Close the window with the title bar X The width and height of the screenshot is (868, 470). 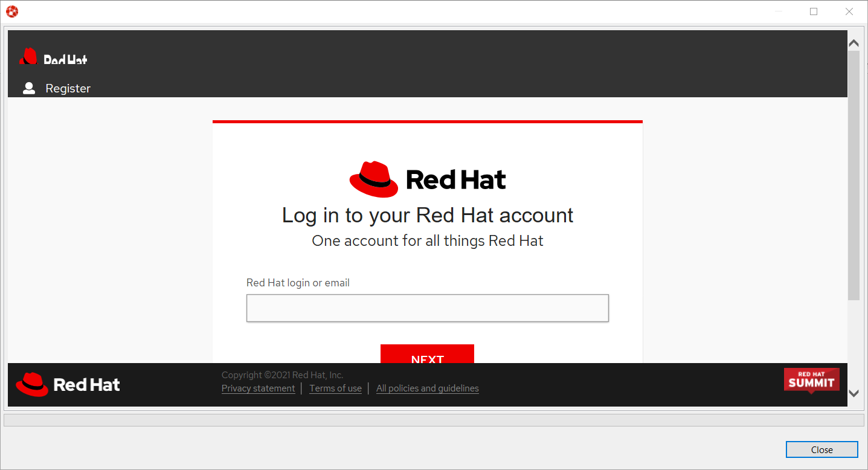pos(849,11)
